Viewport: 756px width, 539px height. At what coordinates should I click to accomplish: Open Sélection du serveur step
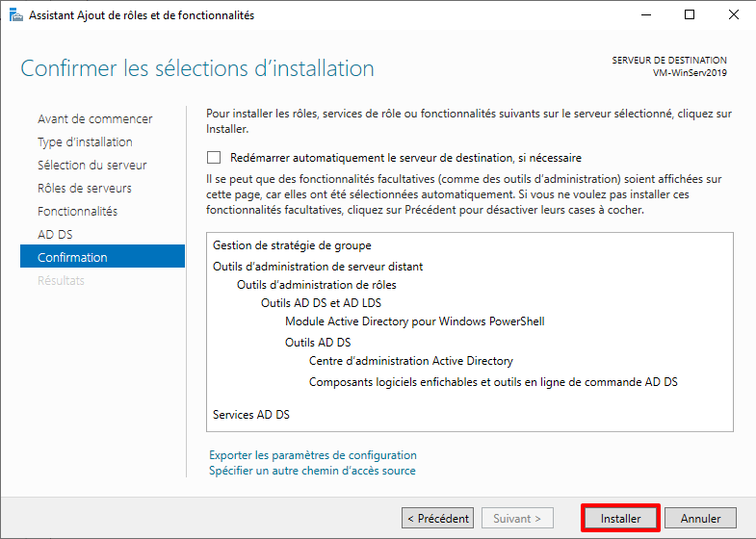click(91, 166)
